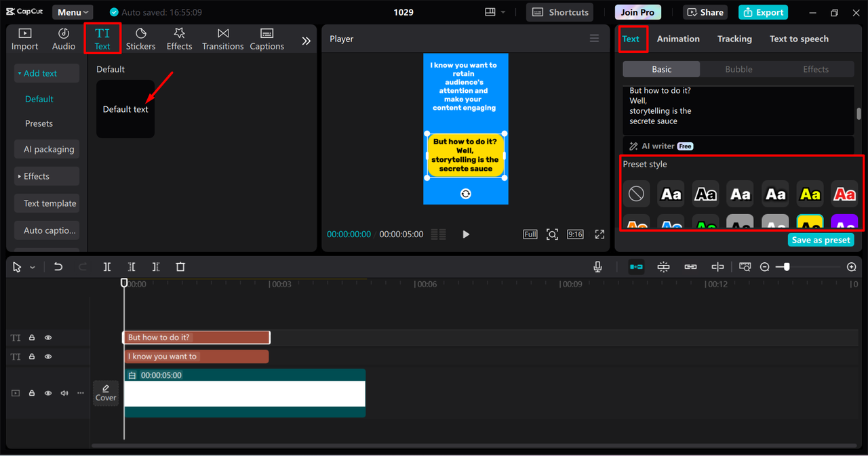The height and width of the screenshot is (456, 868).
Task: Open the Import media tab
Action: point(24,39)
